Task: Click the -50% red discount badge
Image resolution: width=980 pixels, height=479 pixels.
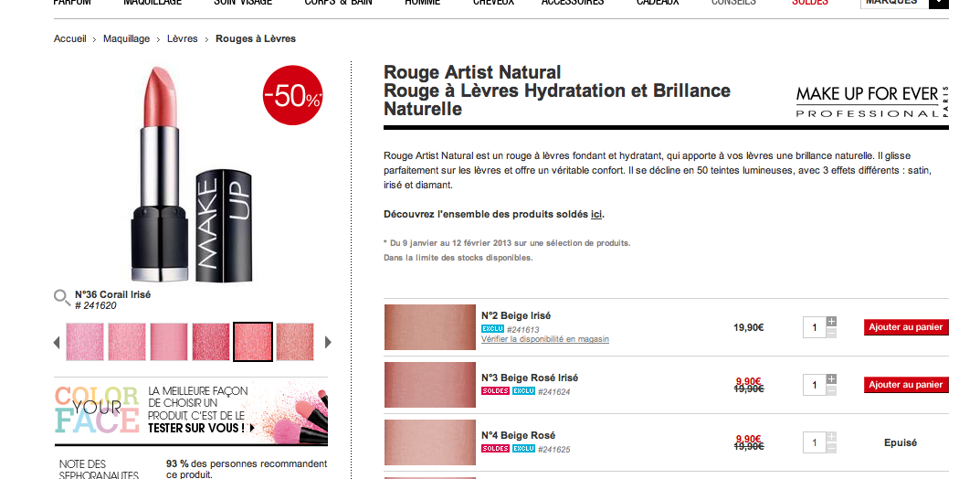Action: [x=292, y=95]
